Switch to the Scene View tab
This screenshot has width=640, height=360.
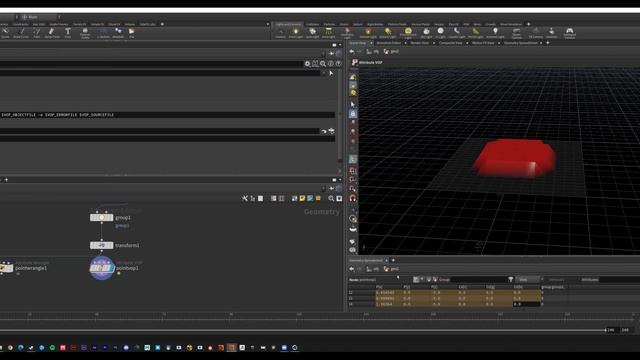[358, 43]
